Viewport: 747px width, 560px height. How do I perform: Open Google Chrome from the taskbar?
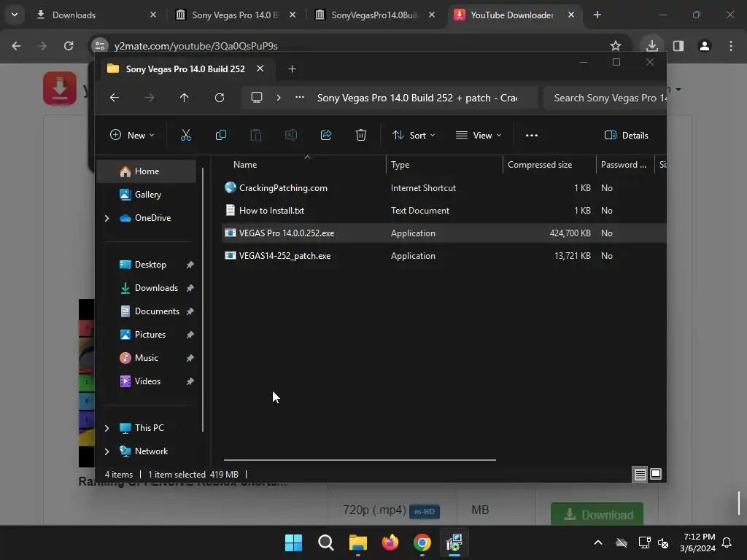pos(422,542)
